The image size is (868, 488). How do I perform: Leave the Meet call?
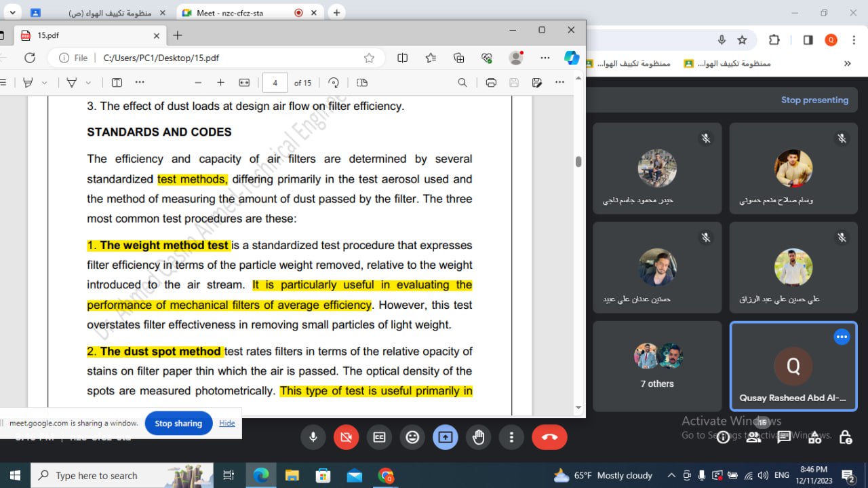pos(549,438)
